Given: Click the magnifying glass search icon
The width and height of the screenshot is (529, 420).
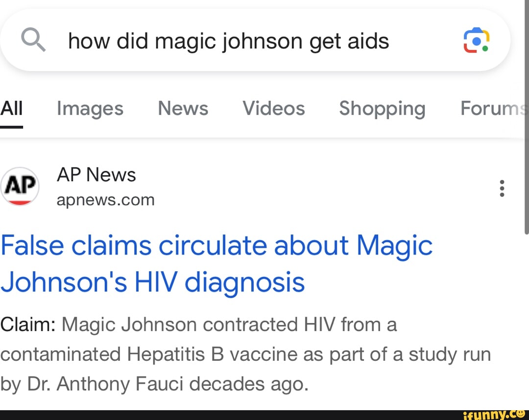Looking at the screenshot, I should click(34, 40).
